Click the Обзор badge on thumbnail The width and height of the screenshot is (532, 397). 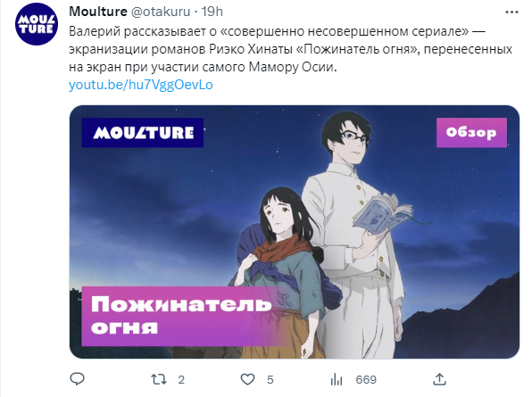[471, 133]
